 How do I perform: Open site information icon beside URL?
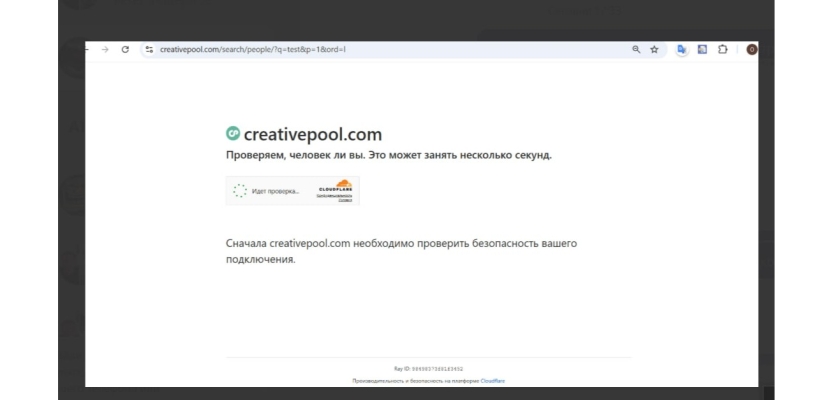point(149,49)
